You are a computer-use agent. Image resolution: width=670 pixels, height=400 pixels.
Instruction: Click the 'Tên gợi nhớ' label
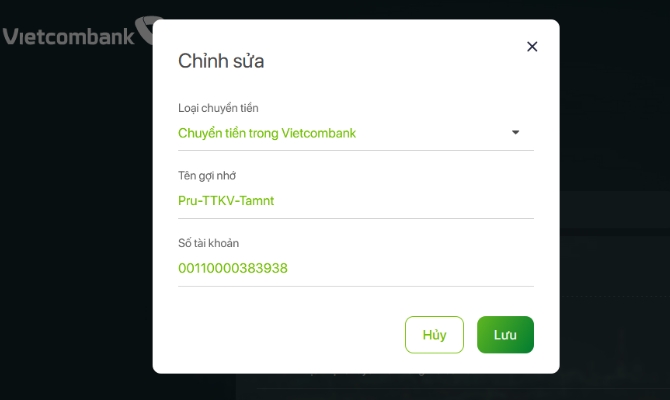coord(207,176)
